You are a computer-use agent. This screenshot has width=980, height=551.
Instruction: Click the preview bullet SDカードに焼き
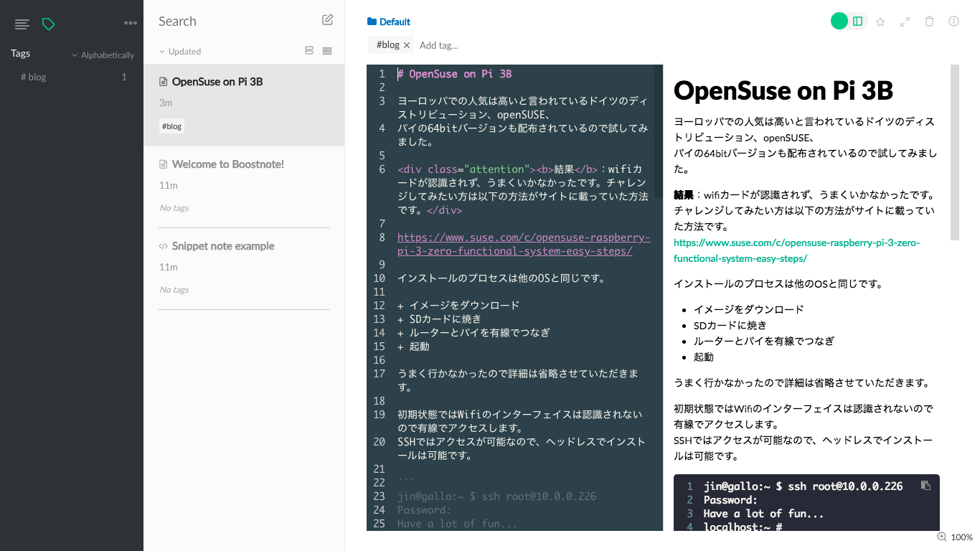pyautogui.click(x=730, y=325)
